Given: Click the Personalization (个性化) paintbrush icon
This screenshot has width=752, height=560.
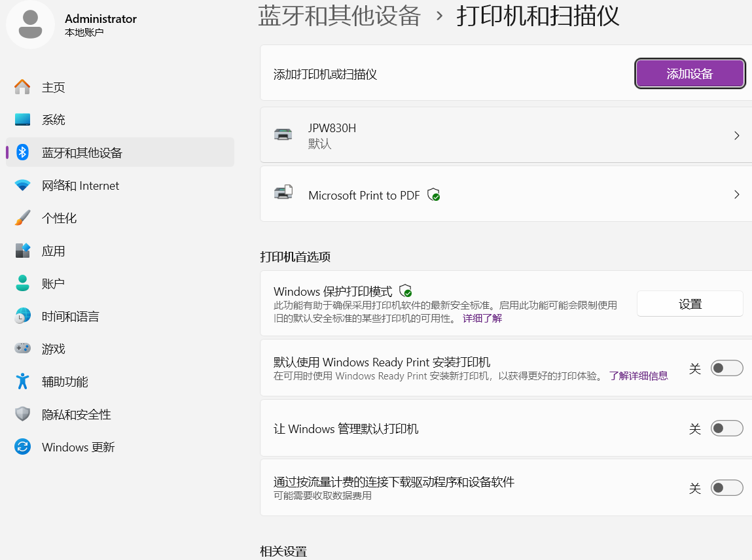Looking at the screenshot, I should [22, 218].
